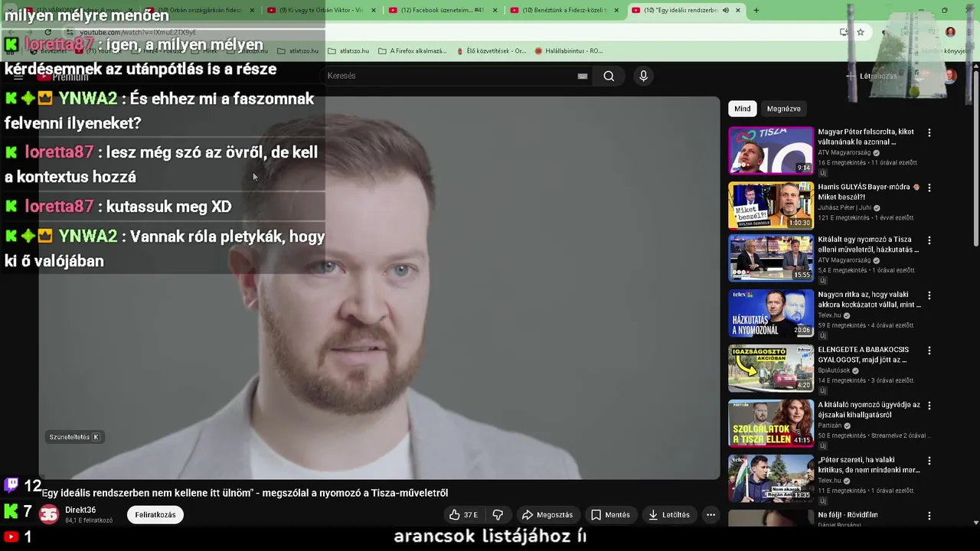The height and width of the screenshot is (551, 980).
Task: Open the Halállabirintus - RO... bookmark
Action: (x=569, y=51)
